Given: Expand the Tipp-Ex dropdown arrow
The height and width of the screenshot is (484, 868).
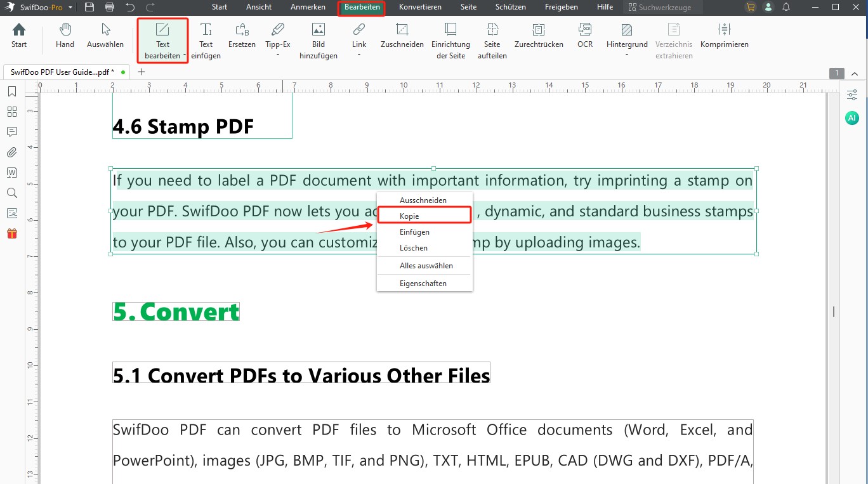Looking at the screenshot, I should click(278, 56).
